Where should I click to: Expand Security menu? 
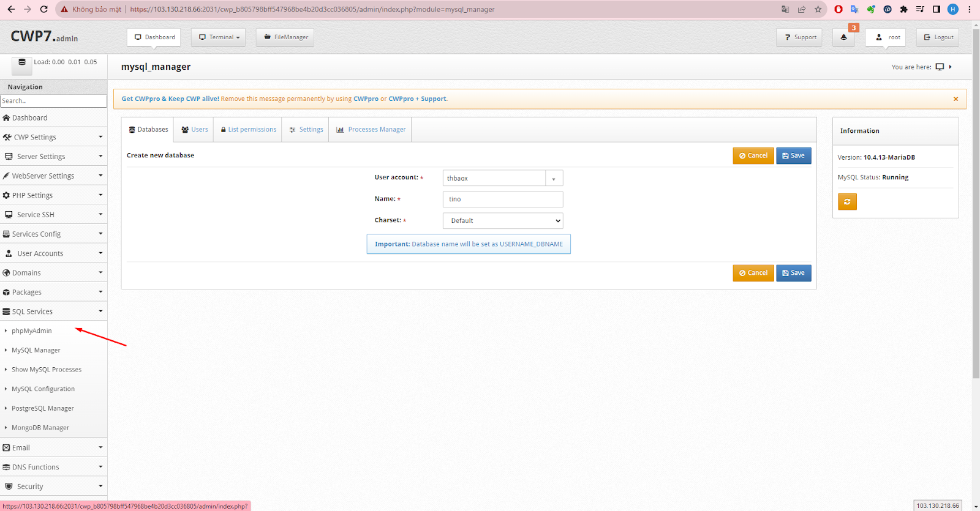(53, 487)
